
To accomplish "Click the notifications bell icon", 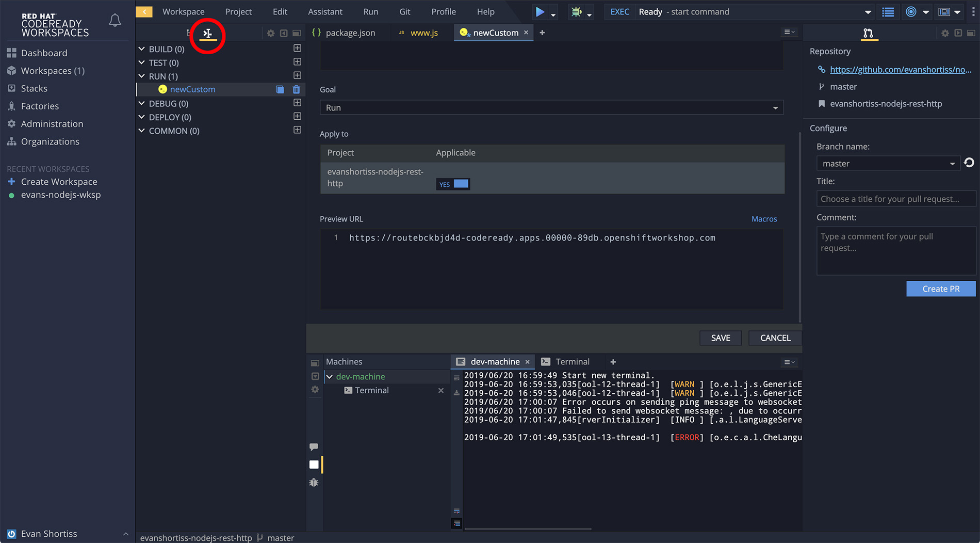I will [115, 20].
